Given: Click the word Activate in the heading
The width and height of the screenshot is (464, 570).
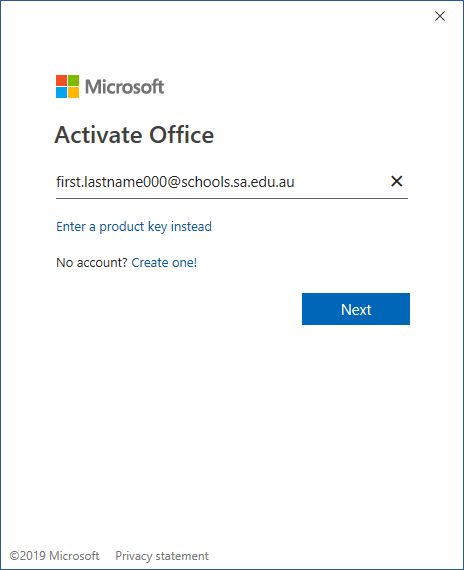Looking at the screenshot, I should point(99,135).
